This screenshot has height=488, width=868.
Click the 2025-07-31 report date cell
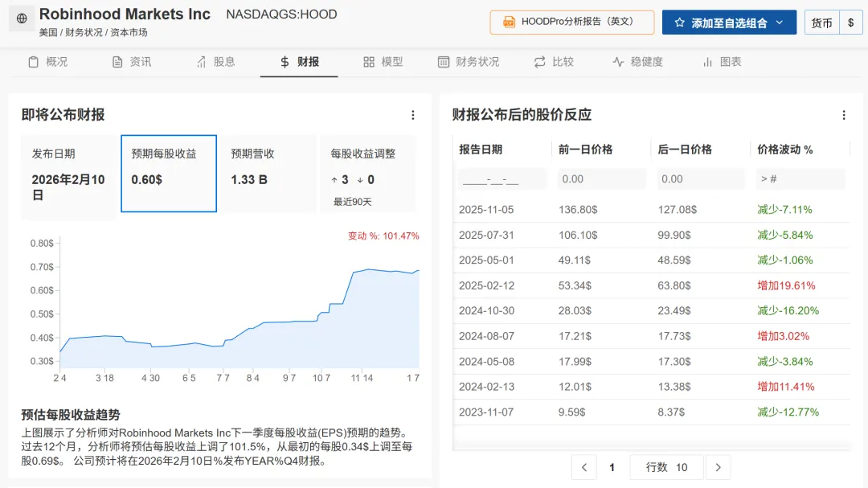[486, 235]
